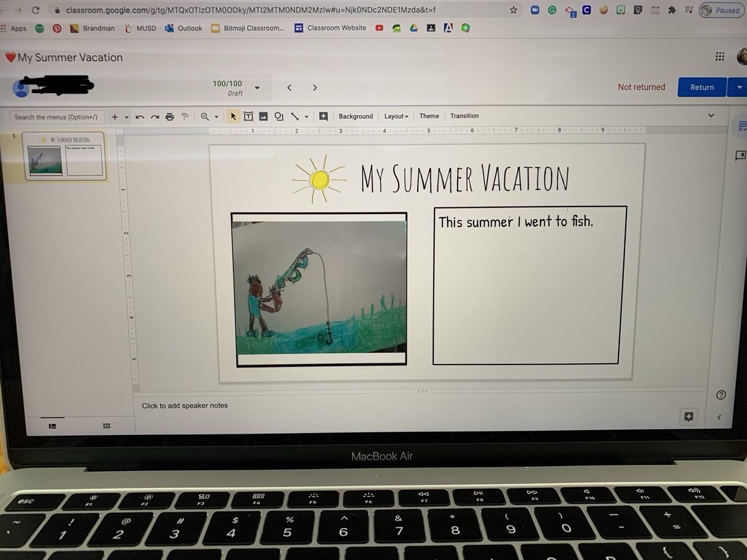Add a new slide with plus
Viewport: 747px width, 560px height.
click(115, 117)
